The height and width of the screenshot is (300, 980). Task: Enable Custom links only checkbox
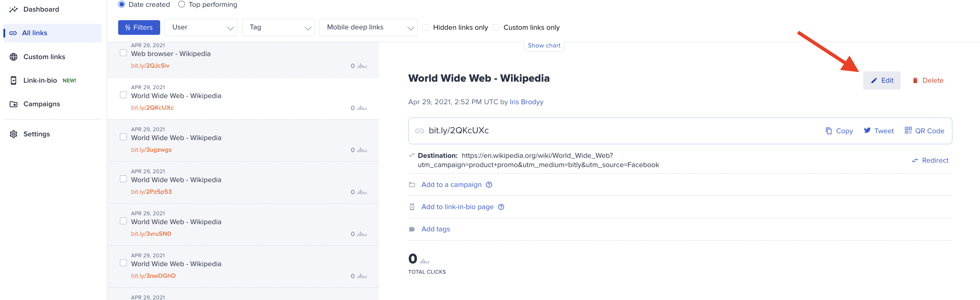tap(496, 27)
